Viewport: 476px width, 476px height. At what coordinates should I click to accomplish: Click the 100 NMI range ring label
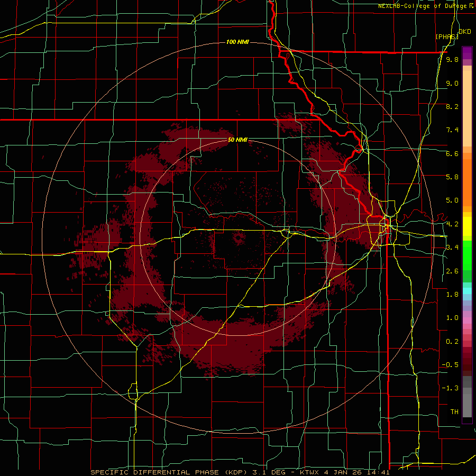pyautogui.click(x=237, y=42)
